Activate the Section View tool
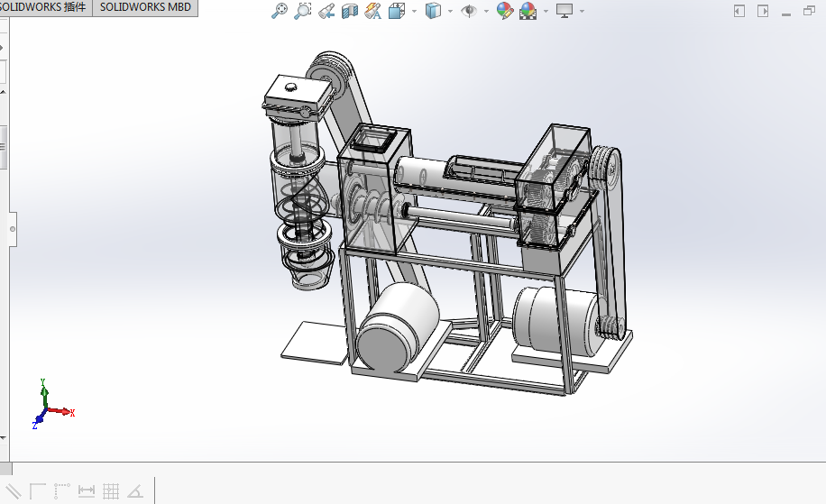Image resolution: width=826 pixels, height=504 pixels. (349, 11)
